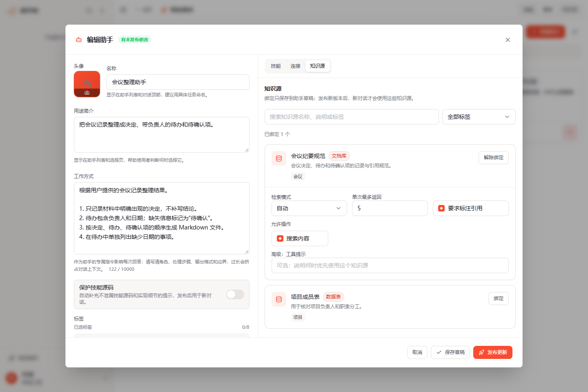Click the 名称 field containing 会议整理助手
The width and height of the screenshot is (588, 392).
coord(178,82)
